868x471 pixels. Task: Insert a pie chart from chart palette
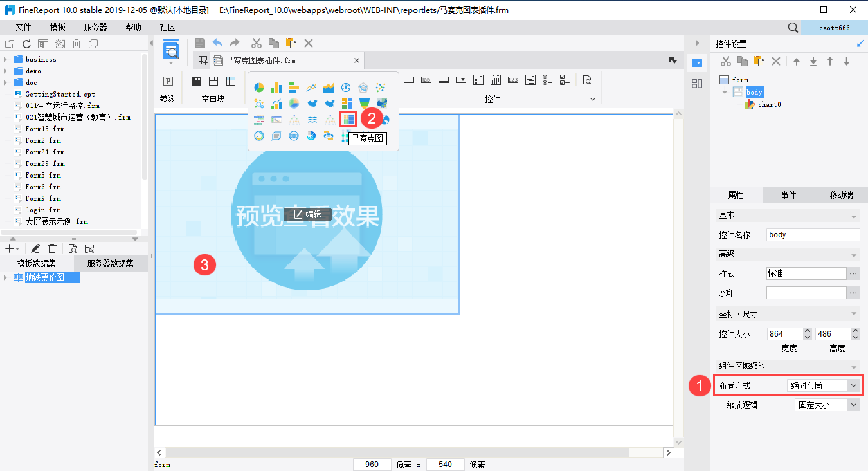coord(259,88)
